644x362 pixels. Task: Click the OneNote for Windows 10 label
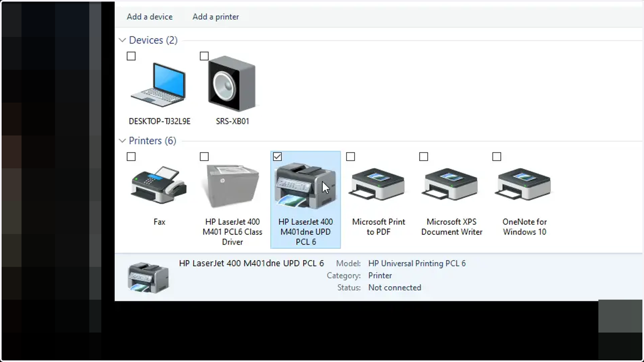click(525, 227)
